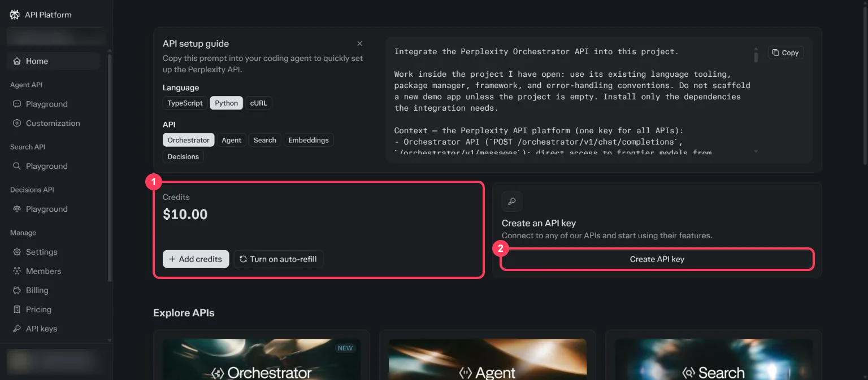Click the API Platform logo icon
This screenshot has width=868, height=380.
pyautogui.click(x=15, y=15)
